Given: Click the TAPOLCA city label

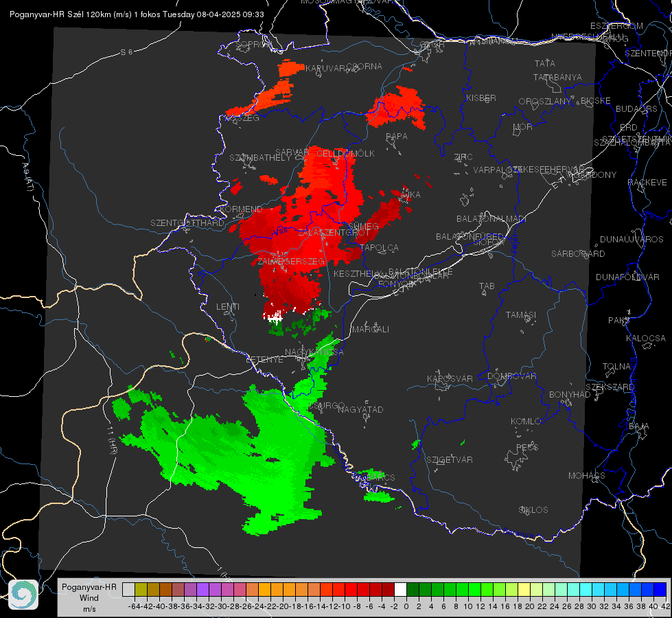Looking at the screenshot, I should point(380,247).
